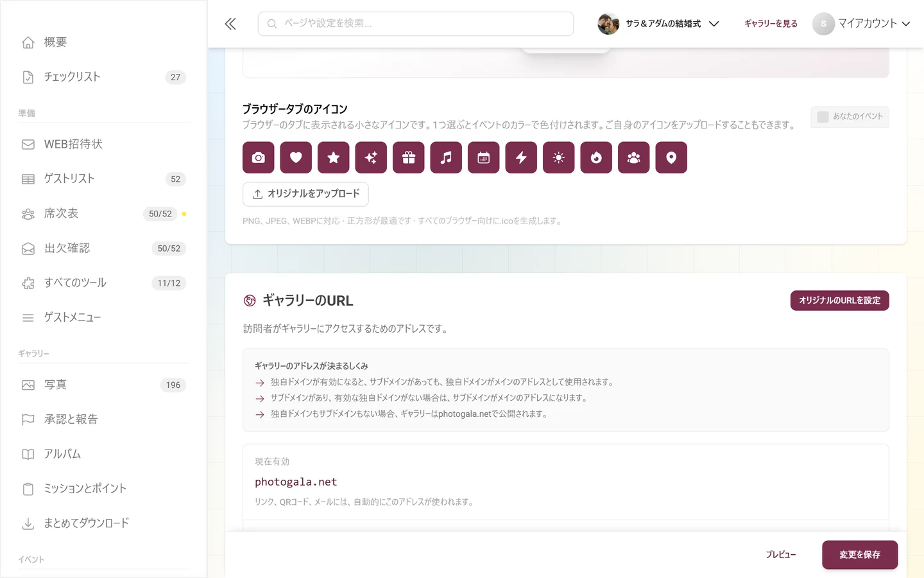Choose the gift box tab icon
The image size is (924, 578).
click(409, 157)
